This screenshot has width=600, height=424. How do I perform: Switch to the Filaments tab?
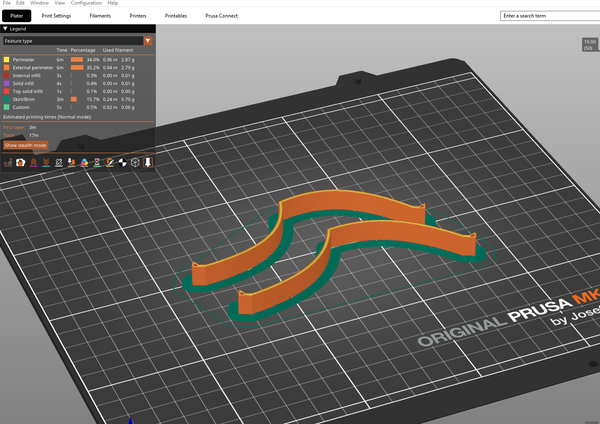click(100, 16)
